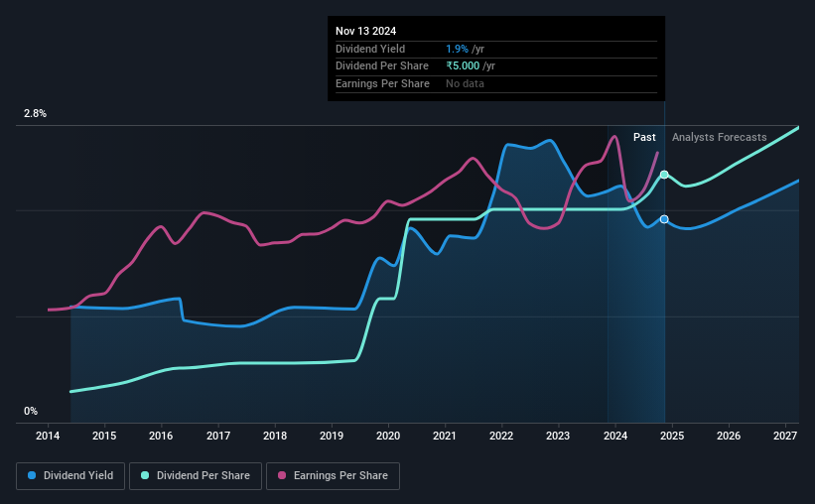Click the 2024 x-axis year label
This screenshot has width=815, height=504.
click(x=614, y=436)
